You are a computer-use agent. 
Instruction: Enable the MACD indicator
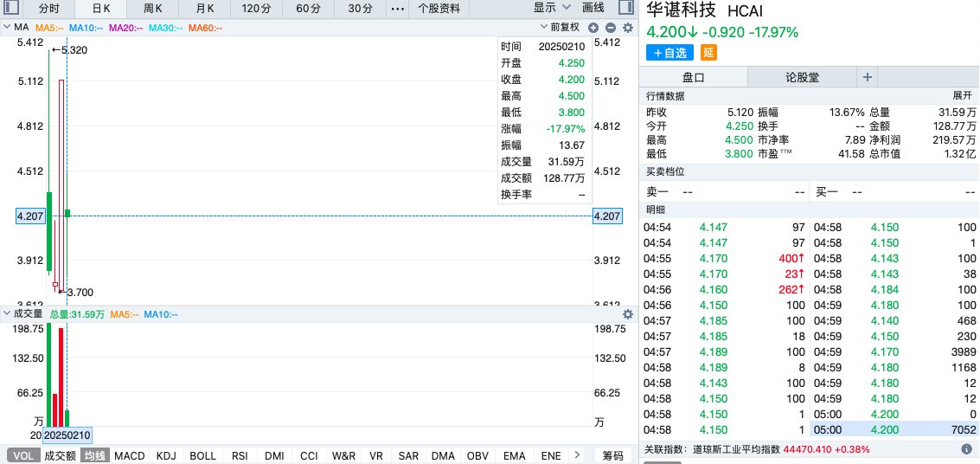tap(130, 456)
